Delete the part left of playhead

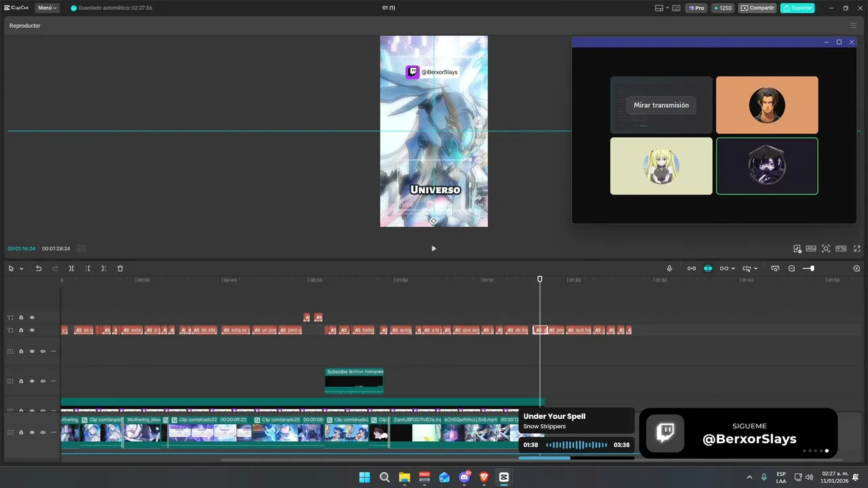coord(87,268)
